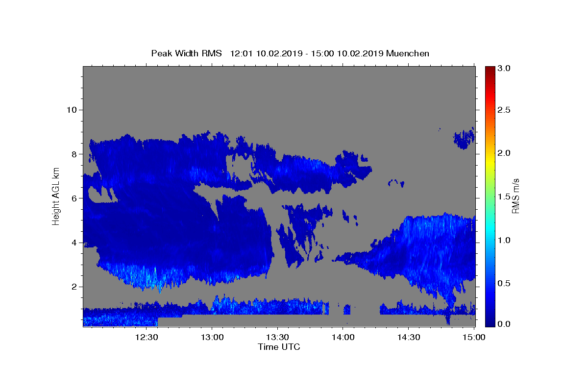The width and height of the screenshot is (588, 392).
Task: Click the dark red top of the colorbar
Action: point(490,70)
